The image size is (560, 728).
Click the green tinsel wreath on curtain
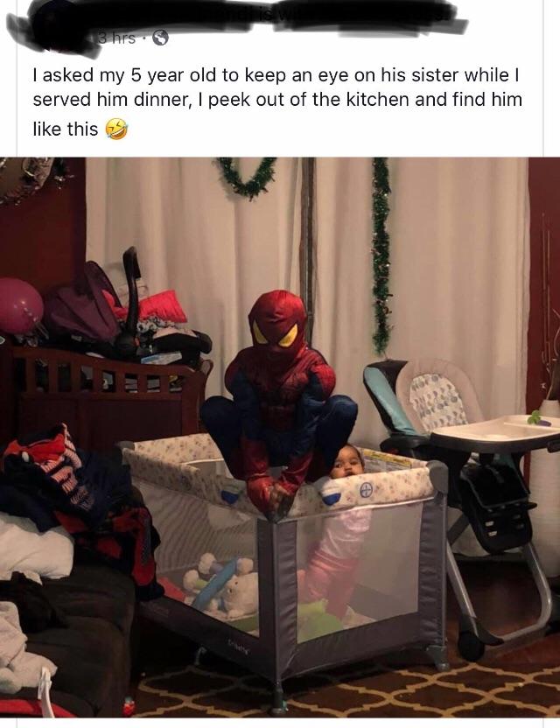(x=247, y=178)
